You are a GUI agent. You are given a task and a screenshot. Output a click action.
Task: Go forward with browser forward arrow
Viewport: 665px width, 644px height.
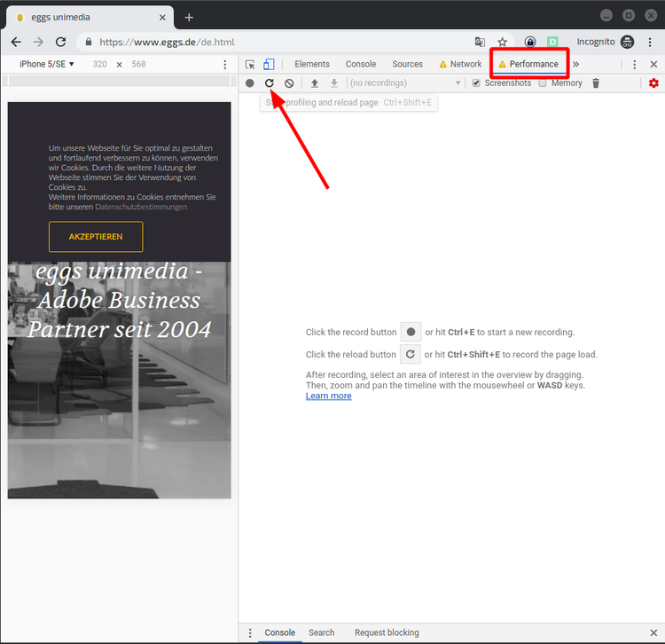(x=39, y=42)
